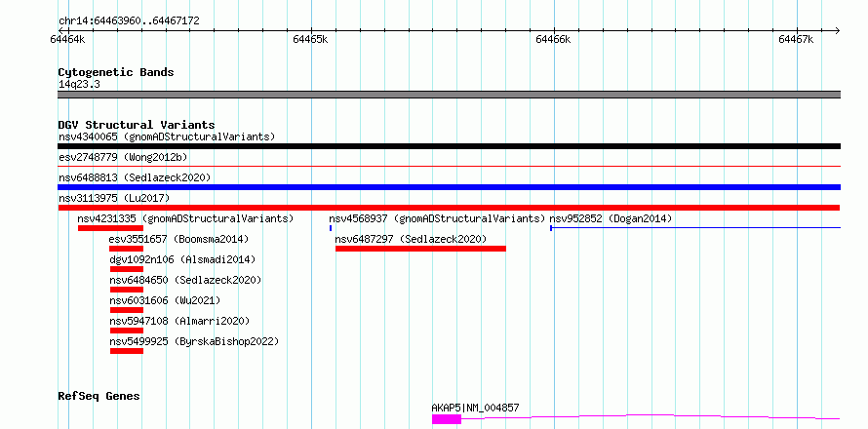
Task: Click the red bar under nsv6484650
Action: (127, 290)
